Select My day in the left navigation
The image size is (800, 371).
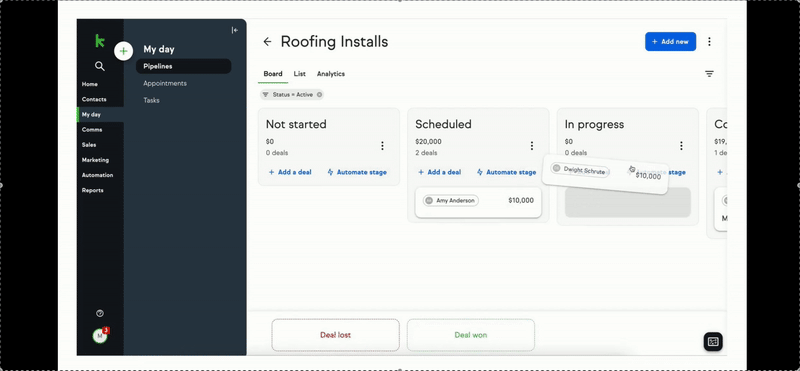pos(91,115)
